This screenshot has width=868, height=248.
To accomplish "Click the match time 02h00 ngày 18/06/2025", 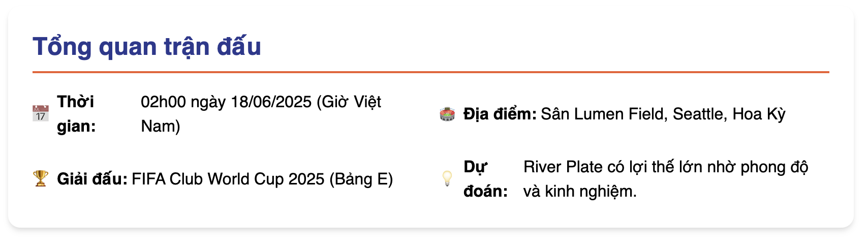I will 226,102.
